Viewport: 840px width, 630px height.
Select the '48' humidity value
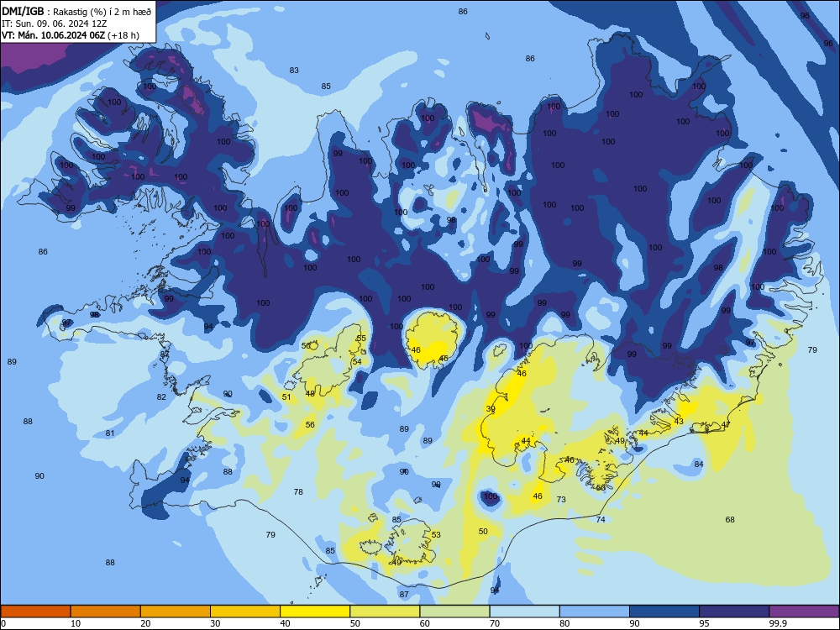click(x=310, y=393)
